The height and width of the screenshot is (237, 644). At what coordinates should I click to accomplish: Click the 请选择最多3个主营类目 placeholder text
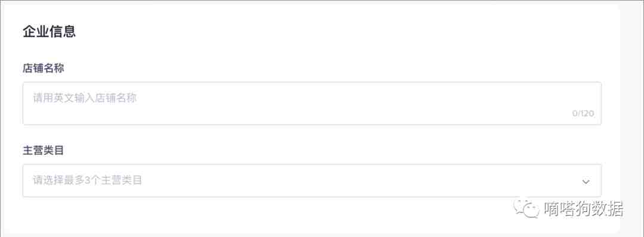click(88, 180)
